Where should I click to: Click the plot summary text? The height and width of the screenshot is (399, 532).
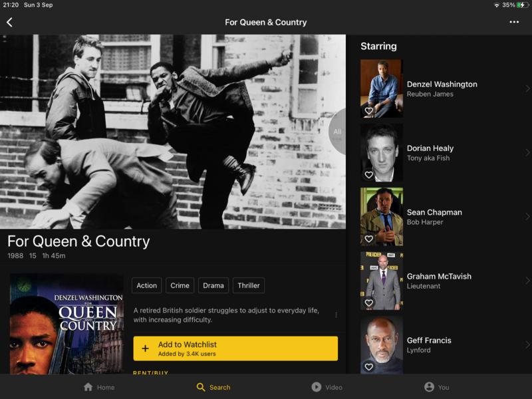pos(226,315)
